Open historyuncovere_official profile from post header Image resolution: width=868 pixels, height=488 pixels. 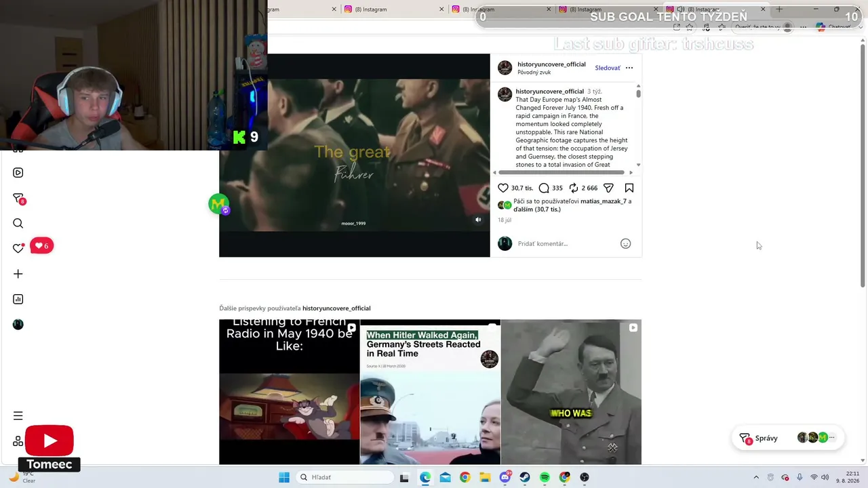[551, 64]
